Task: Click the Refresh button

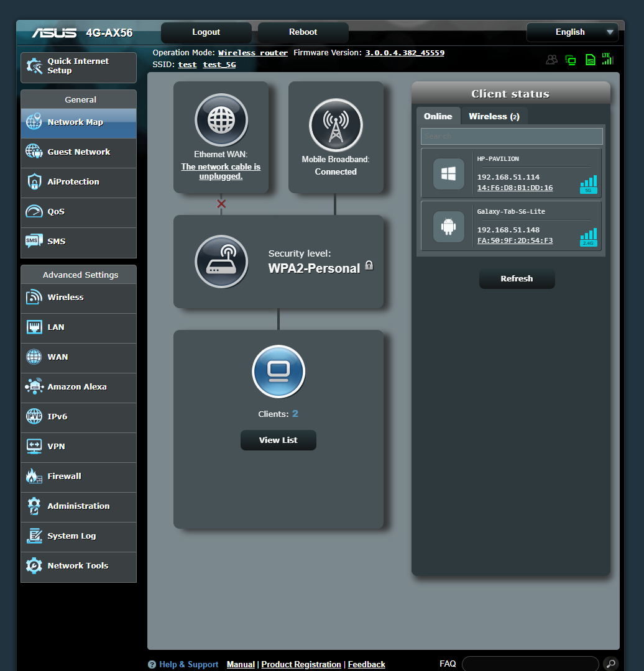Action: pos(517,278)
